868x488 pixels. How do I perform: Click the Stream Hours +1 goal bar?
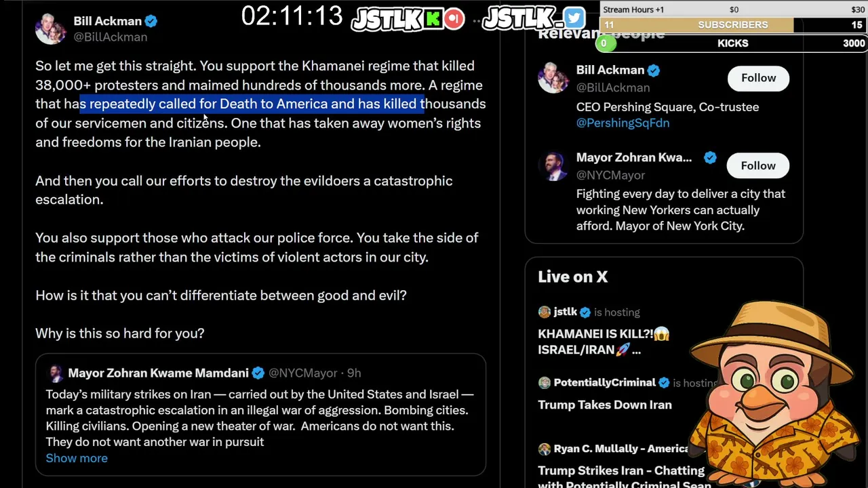(x=734, y=9)
